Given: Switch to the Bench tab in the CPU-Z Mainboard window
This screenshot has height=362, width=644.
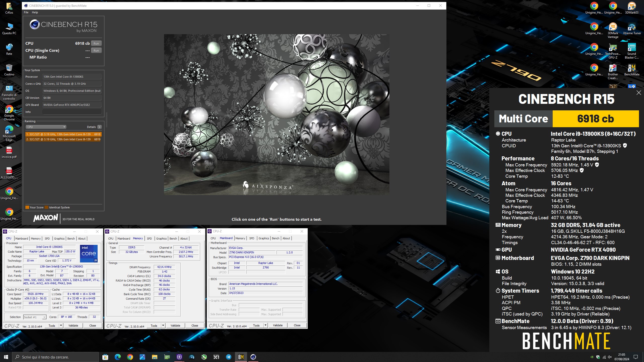Looking at the screenshot, I should (276, 238).
